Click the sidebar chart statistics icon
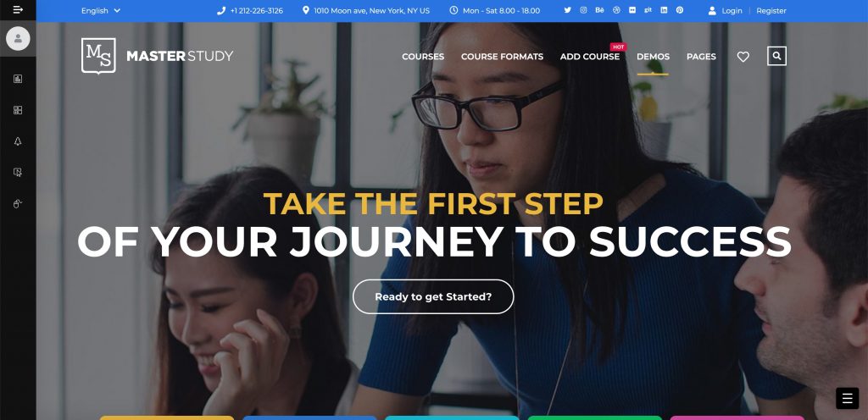 tap(18, 79)
